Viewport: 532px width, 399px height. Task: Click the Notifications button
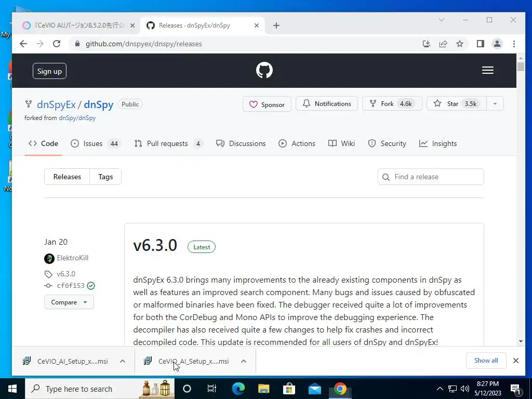click(x=327, y=103)
